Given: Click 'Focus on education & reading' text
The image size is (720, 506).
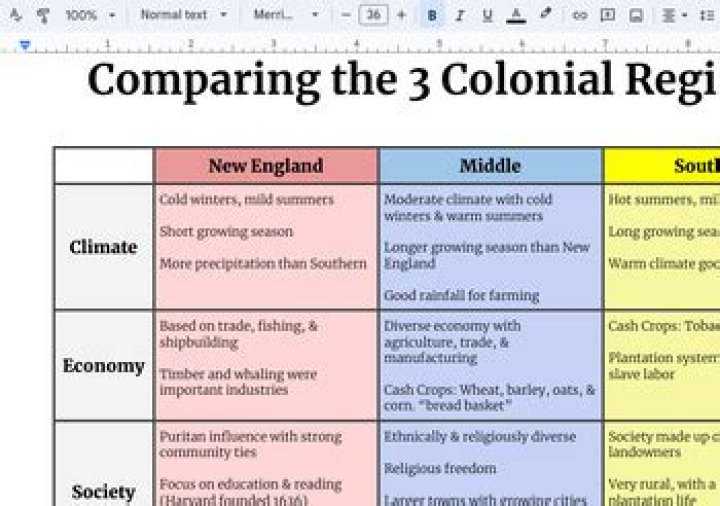Looking at the screenshot, I should [x=250, y=484].
